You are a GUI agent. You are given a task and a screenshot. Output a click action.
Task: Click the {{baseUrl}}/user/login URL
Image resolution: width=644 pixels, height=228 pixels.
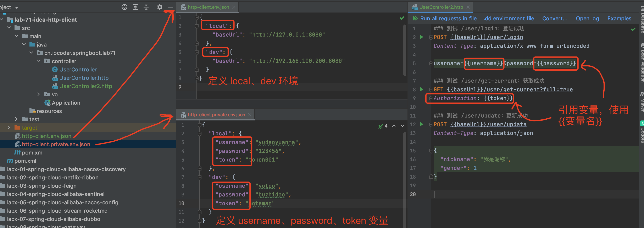pos(487,37)
